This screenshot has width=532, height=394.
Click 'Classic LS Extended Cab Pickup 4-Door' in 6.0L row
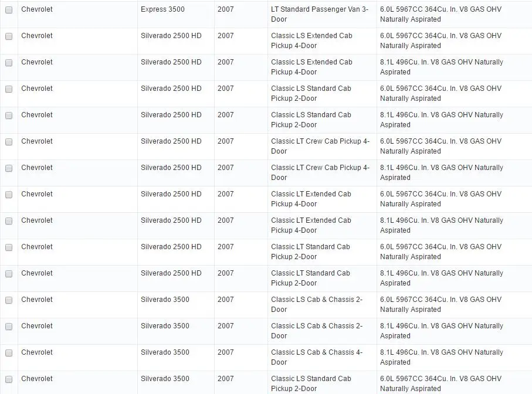tap(311, 40)
